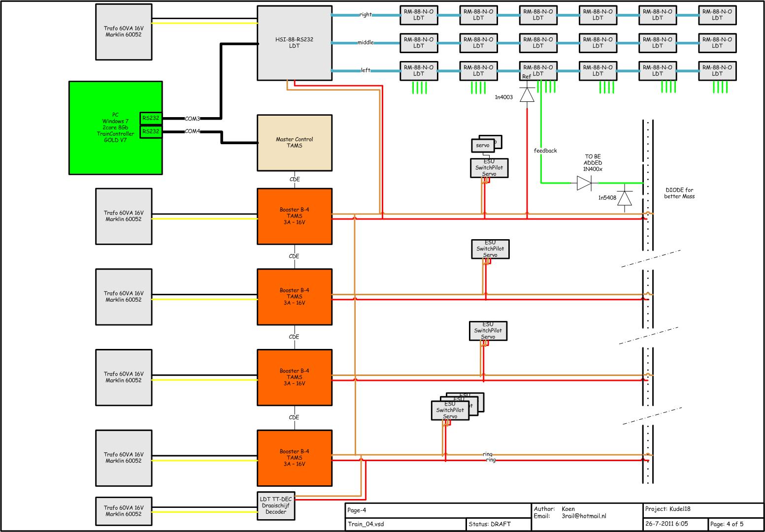Click the 1n4003 diode symbol below Ref
This screenshot has width=765, height=532.
pos(528,94)
